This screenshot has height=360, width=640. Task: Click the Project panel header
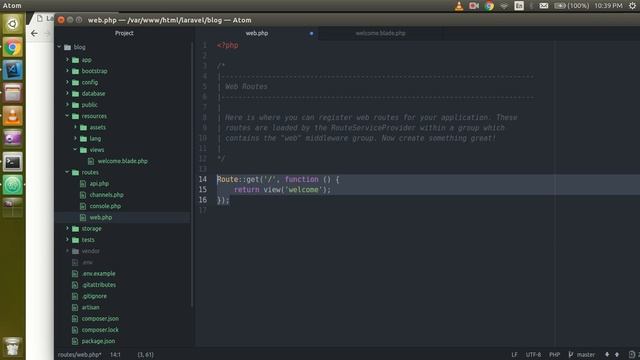pyautogui.click(x=124, y=33)
